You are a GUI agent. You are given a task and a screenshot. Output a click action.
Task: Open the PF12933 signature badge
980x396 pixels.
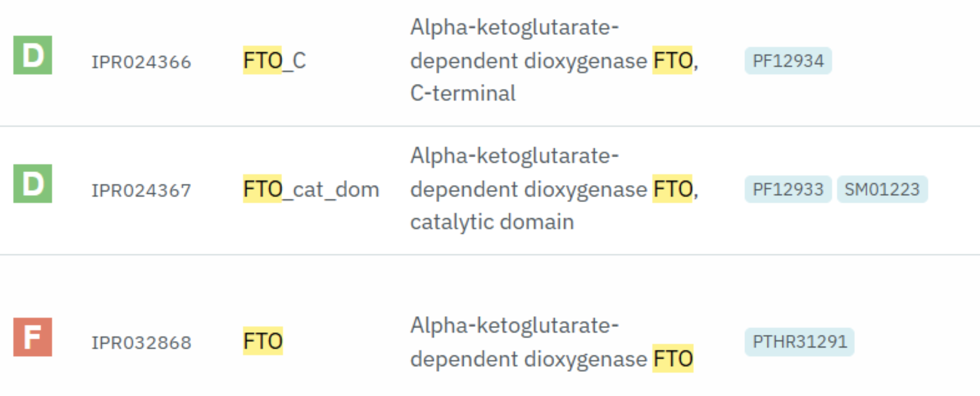[x=788, y=189]
